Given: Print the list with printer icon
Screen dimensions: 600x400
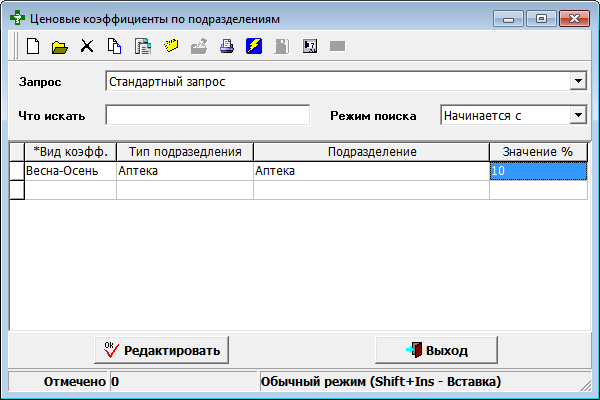Looking at the screenshot, I should 227,46.
